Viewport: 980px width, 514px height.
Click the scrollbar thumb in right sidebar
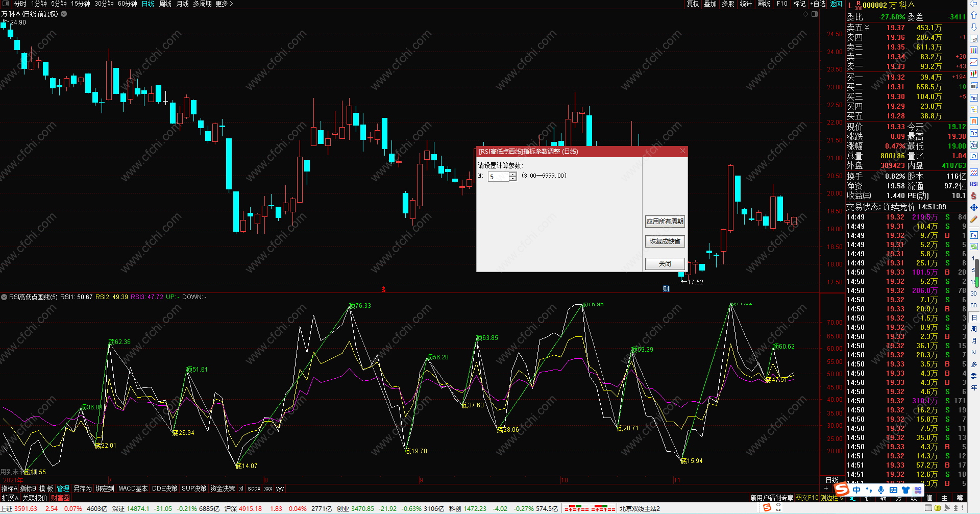pos(978,273)
